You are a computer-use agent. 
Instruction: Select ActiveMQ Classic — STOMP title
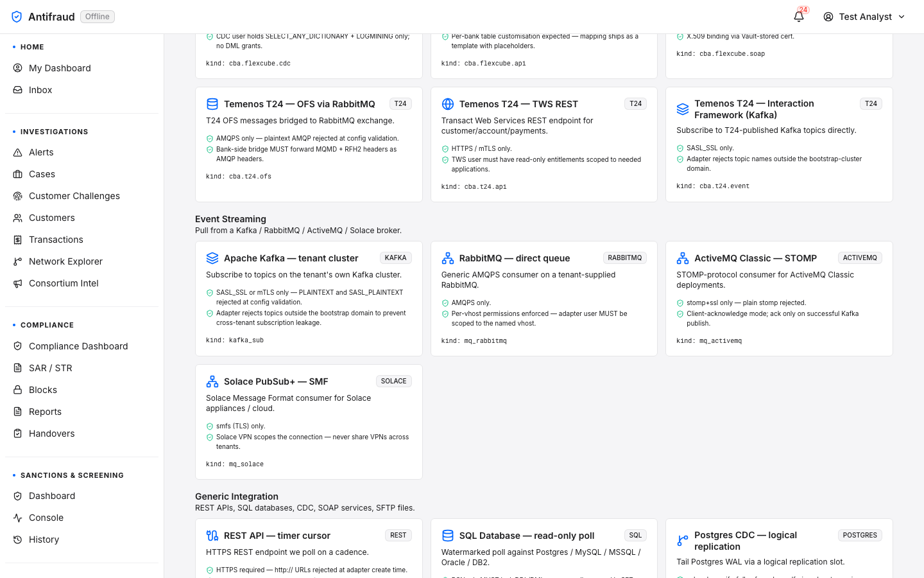(x=756, y=258)
